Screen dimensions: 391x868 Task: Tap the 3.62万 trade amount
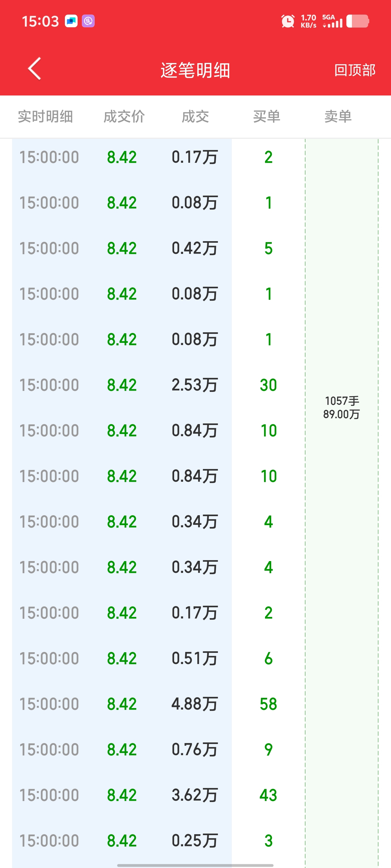(194, 795)
